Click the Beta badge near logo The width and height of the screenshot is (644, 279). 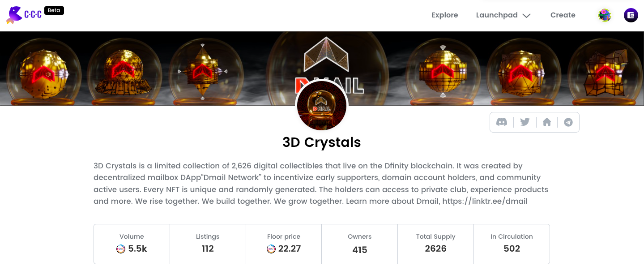54,10
